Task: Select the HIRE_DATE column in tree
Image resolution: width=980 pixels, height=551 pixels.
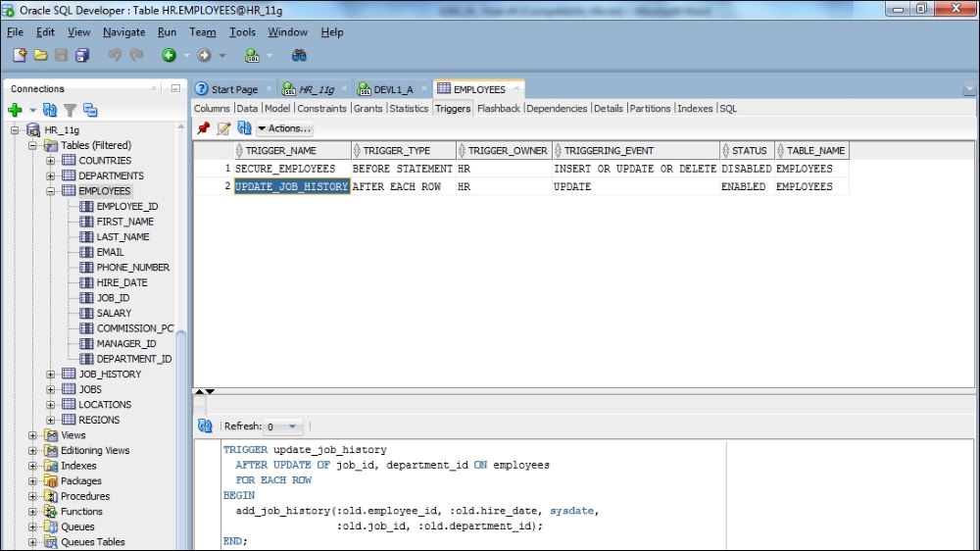Action: (x=122, y=282)
